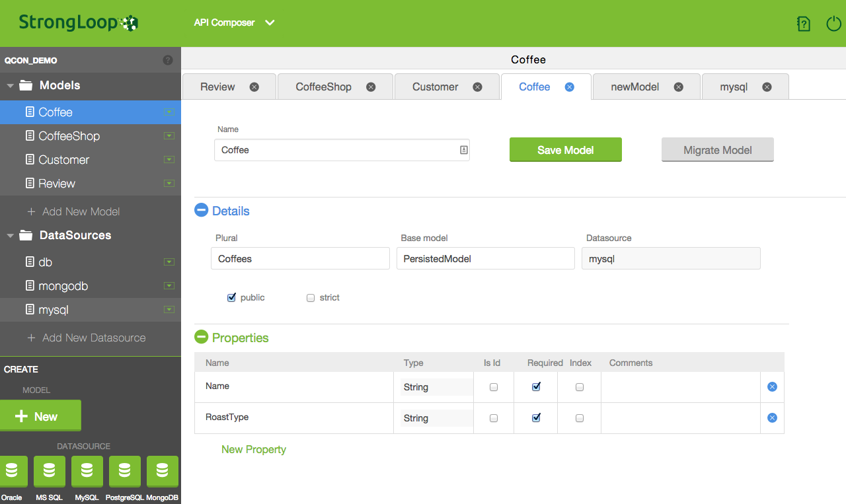Toggle Index for Name property
Image resolution: width=846 pixels, height=504 pixels.
click(x=580, y=387)
